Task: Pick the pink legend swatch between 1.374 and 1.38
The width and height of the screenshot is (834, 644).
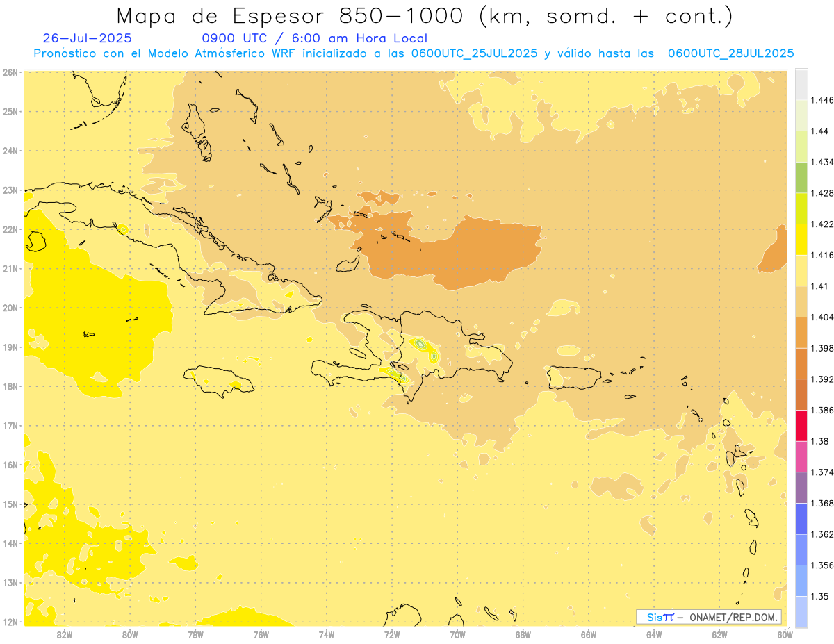Action: 801,456
